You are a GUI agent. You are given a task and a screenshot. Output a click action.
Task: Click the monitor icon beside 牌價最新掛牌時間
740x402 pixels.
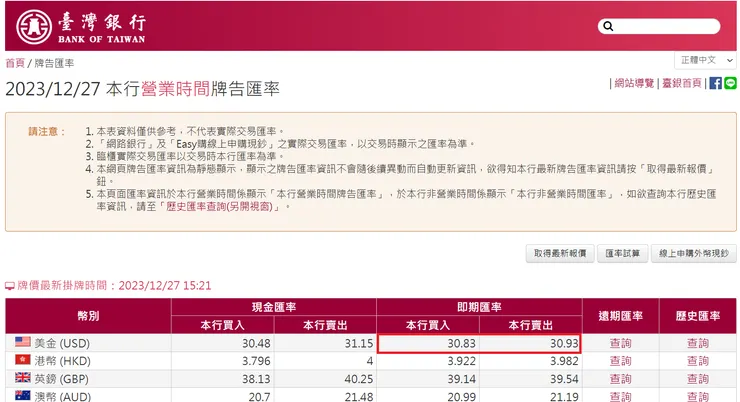click(10, 286)
